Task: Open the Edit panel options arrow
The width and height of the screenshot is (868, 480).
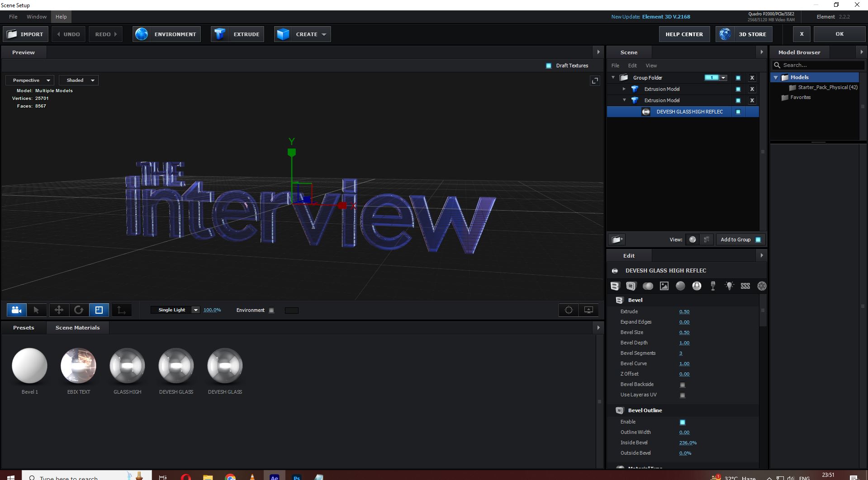Action: (762, 256)
